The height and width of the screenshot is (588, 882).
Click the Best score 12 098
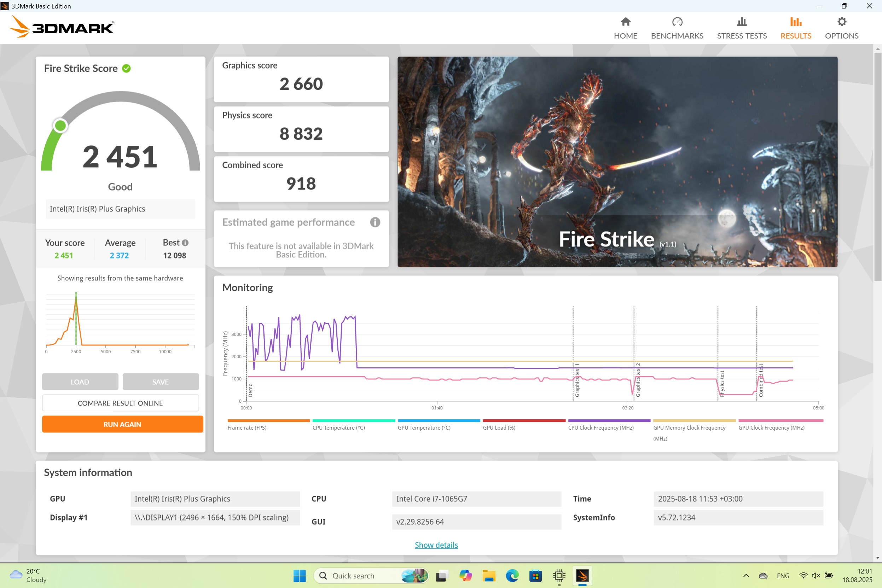(174, 255)
